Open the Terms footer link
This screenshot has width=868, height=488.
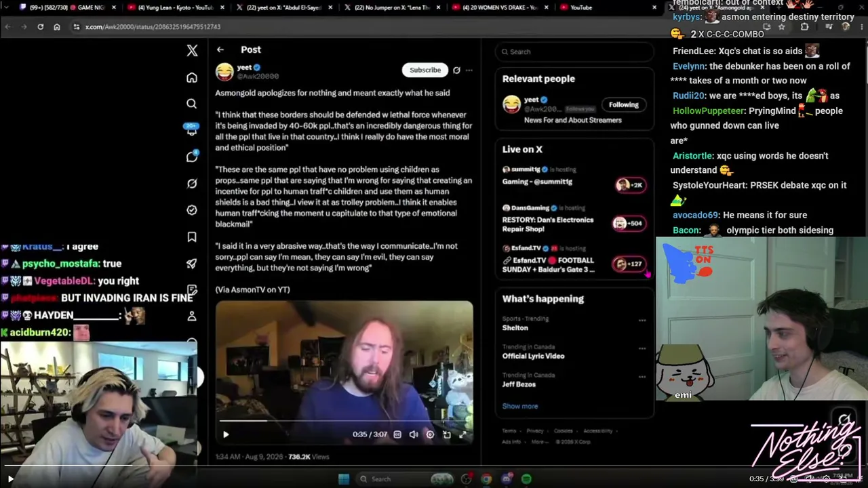click(509, 431)
